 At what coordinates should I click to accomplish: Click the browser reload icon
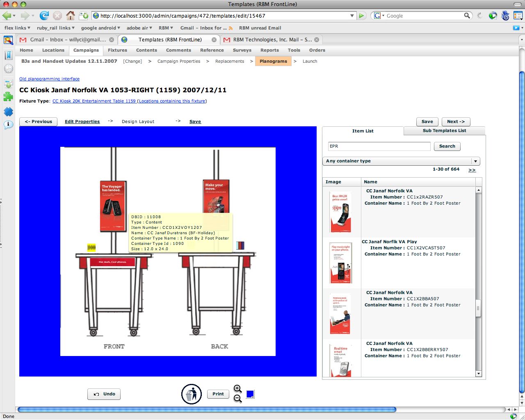click(x=44, y=16)
